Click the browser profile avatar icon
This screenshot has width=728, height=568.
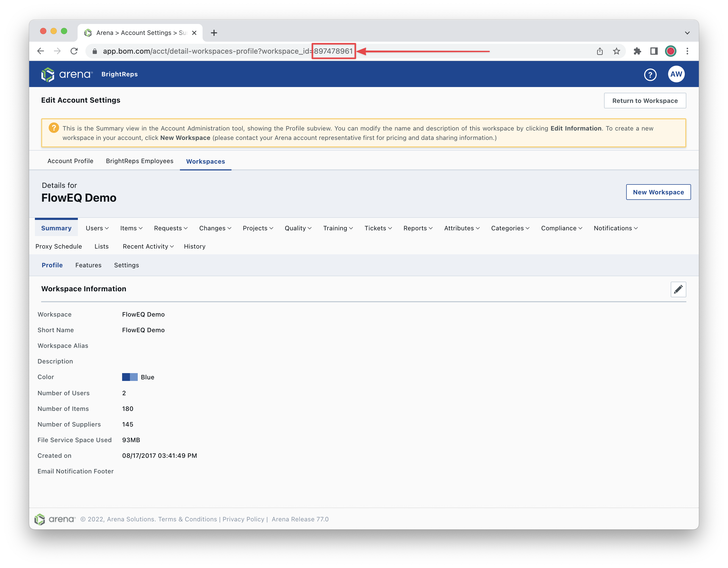671,51
